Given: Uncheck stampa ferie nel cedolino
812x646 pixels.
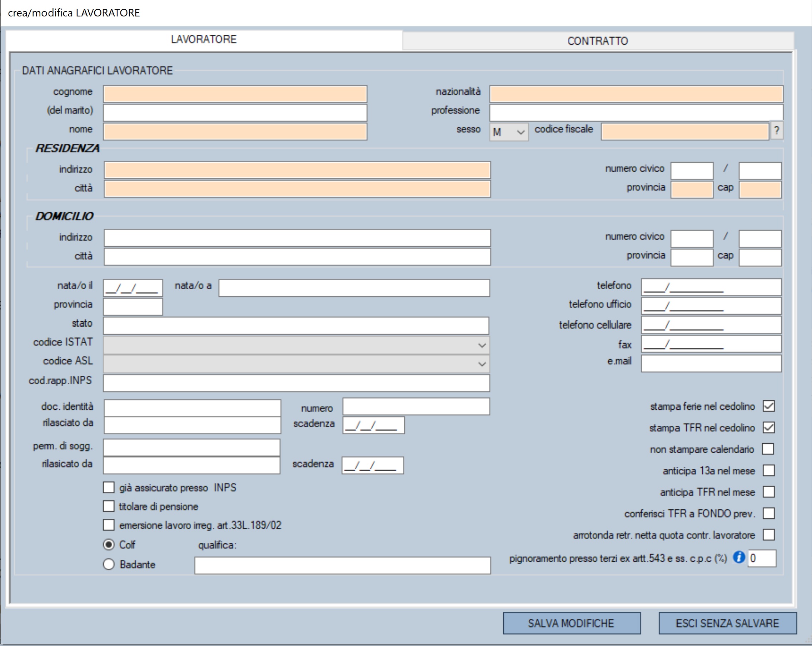Looking at the screenshot, I should coord(768,406).
